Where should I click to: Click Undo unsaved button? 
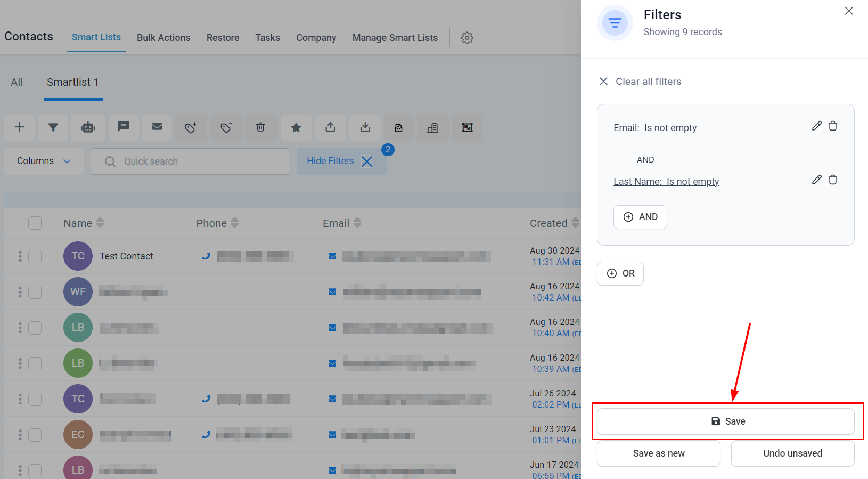[793, 453]
